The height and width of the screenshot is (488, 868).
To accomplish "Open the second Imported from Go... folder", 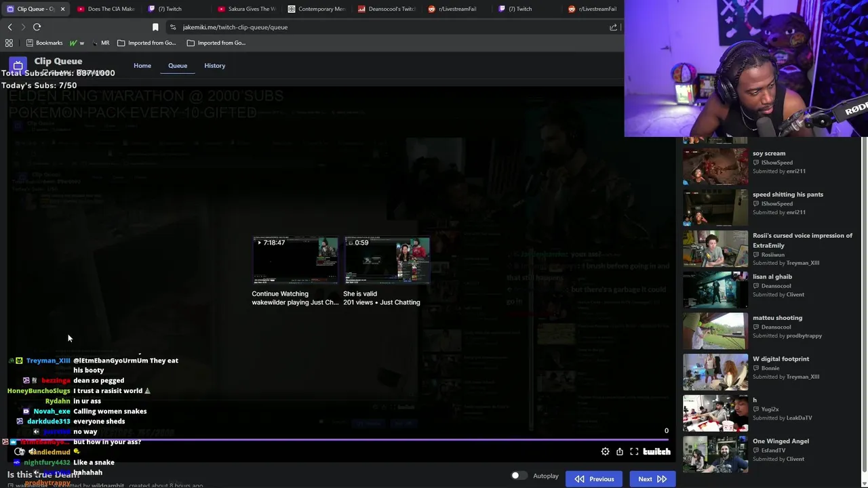I will (x=216, y=43).
